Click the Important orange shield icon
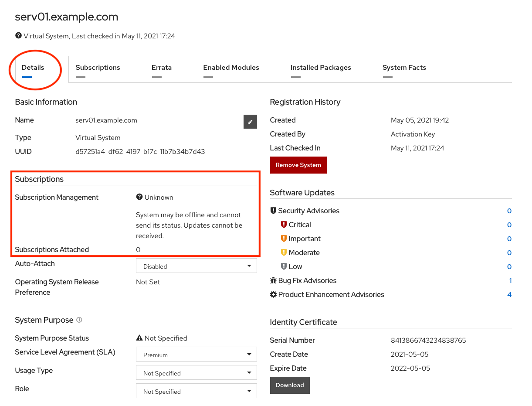 tap(284, 239)
